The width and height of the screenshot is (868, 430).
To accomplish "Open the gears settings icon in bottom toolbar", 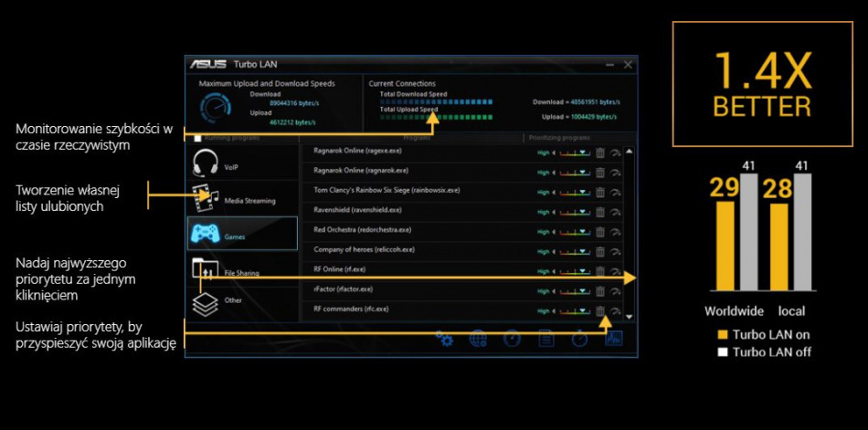I will (x=445, y=339).
